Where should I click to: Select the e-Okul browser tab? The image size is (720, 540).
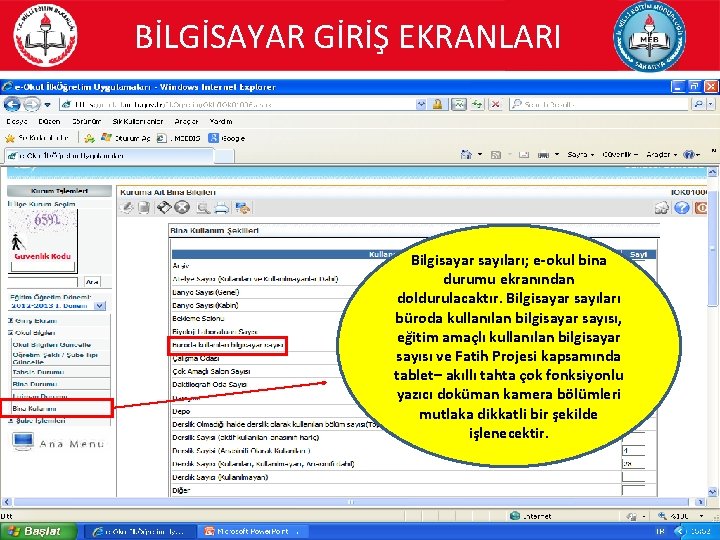point(109,156)
